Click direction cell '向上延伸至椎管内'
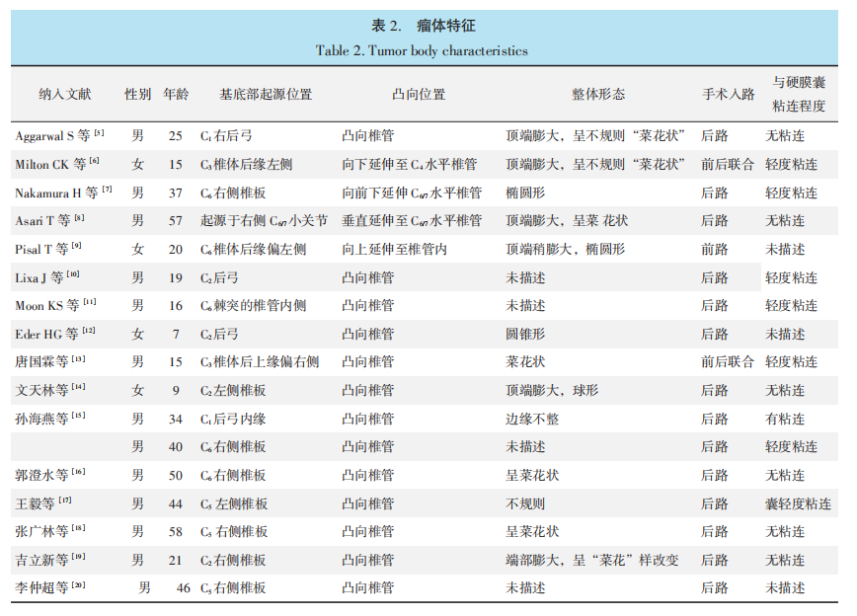Viewport: 857px width, 616px height. (394, 249)
